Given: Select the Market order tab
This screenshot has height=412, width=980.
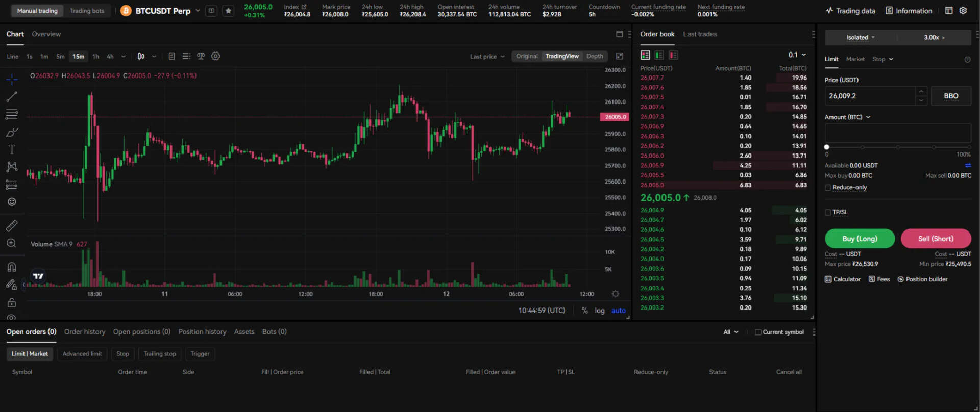Looking at the screenshot, I should [x=855, y=59].
